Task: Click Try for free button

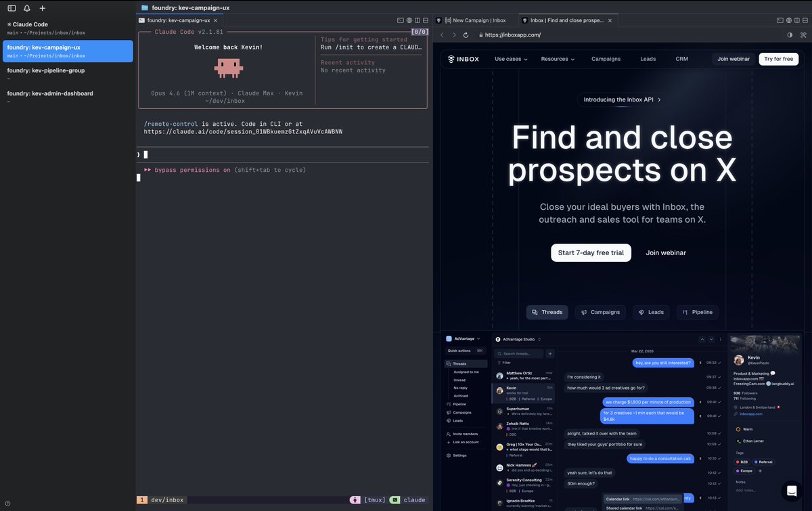Action: pyautogui.click(x=779, y=59)
